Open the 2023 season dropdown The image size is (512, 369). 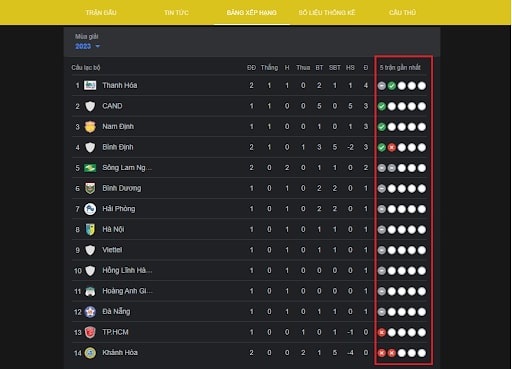(87, 46)
